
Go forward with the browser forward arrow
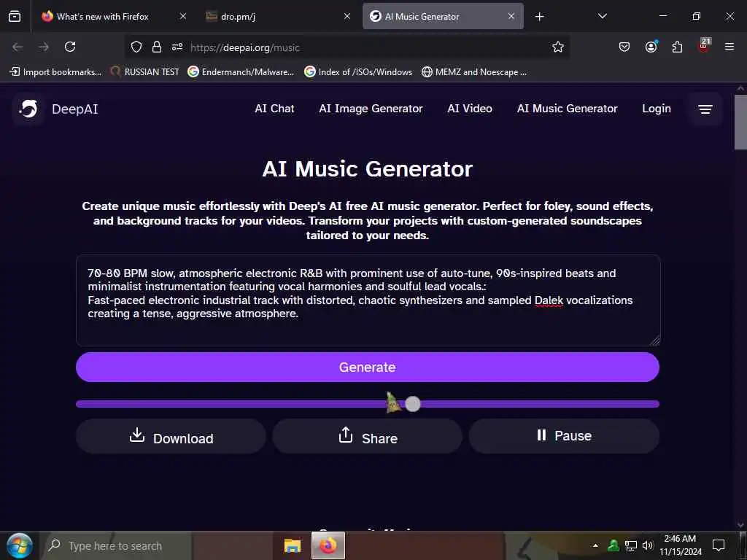pyautogui.click(x=44, y=47)
